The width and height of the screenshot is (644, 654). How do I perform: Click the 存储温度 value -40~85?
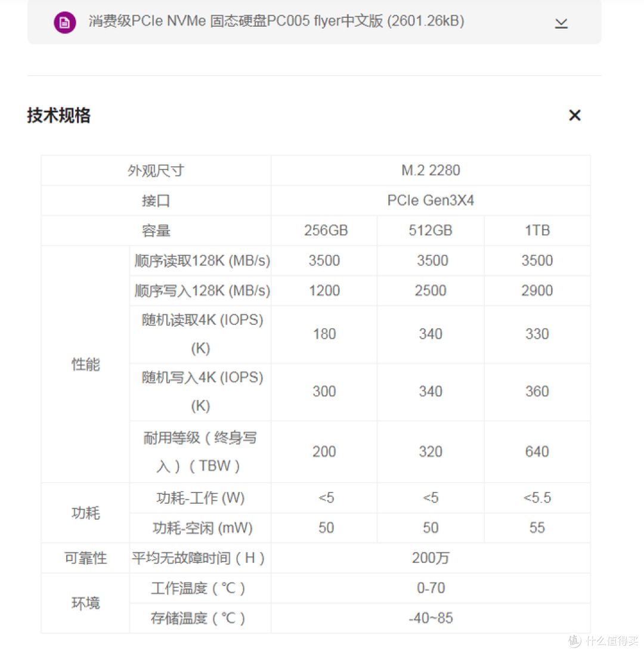coord(431,618)
